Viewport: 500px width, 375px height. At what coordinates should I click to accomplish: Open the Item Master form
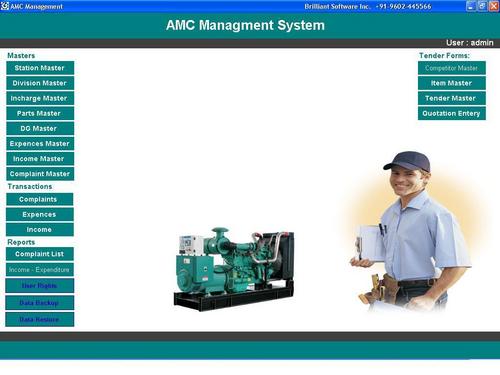point(452,83)
